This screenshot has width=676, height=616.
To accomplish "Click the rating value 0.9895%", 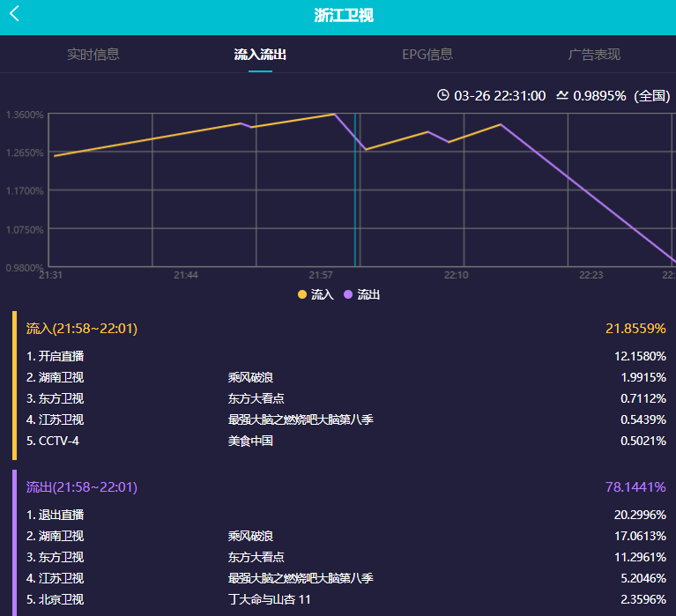I will tap(599, 95).
